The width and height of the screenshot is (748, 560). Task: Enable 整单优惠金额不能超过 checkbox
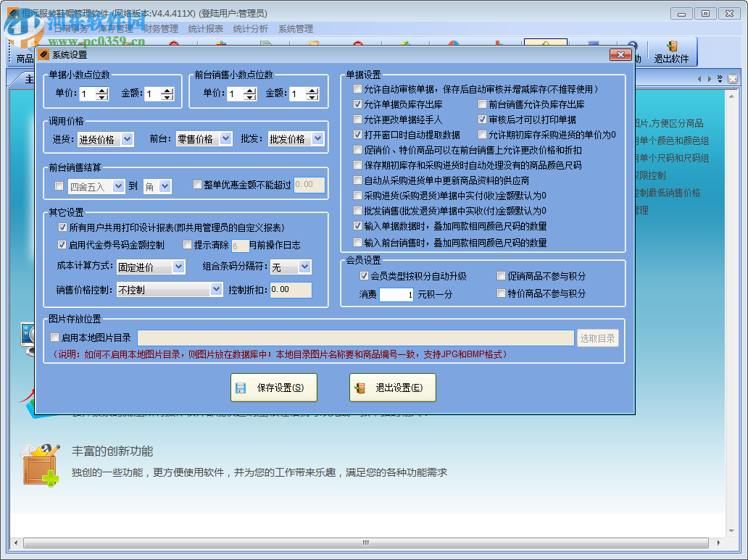point(197,184)
